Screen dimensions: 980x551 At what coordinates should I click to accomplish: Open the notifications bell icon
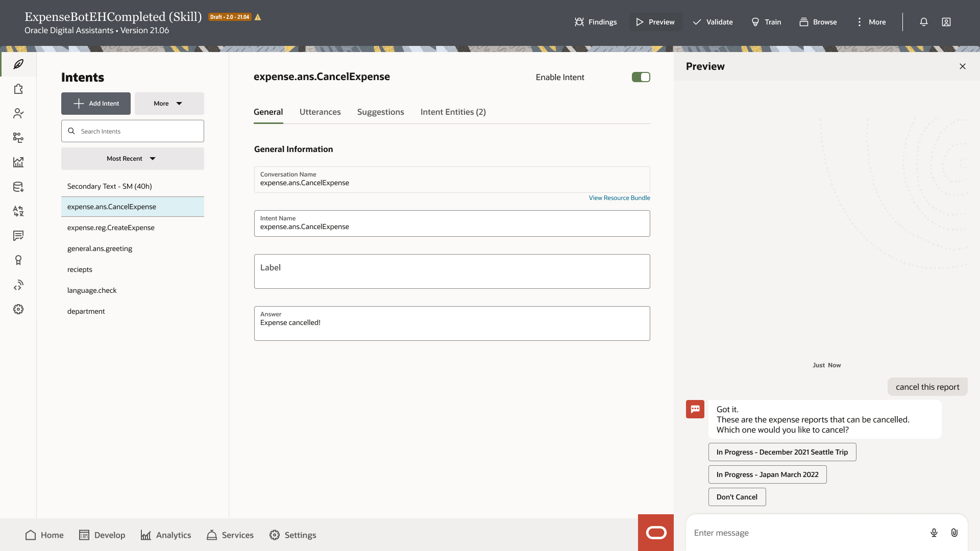click(x=923, y=22)
